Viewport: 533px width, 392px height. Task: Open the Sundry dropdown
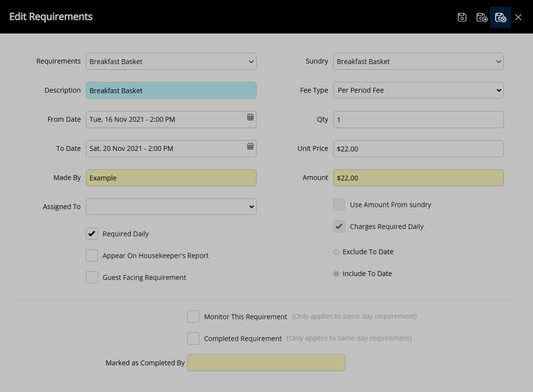pos(418,62)
